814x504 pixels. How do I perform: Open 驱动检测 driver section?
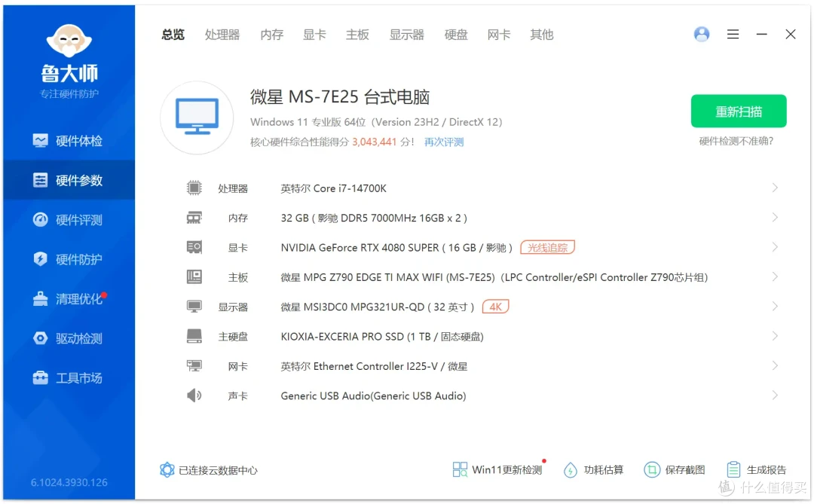(68, 338)
